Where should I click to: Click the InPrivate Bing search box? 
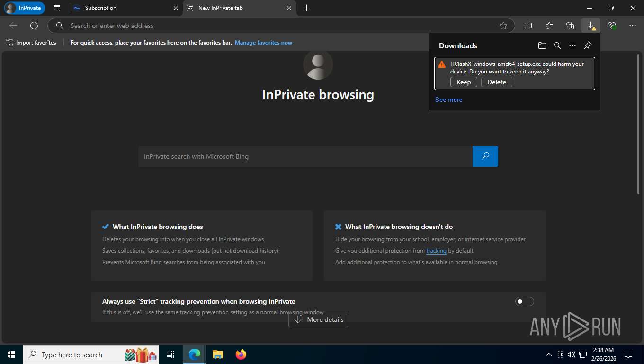(x=305, y=156)
